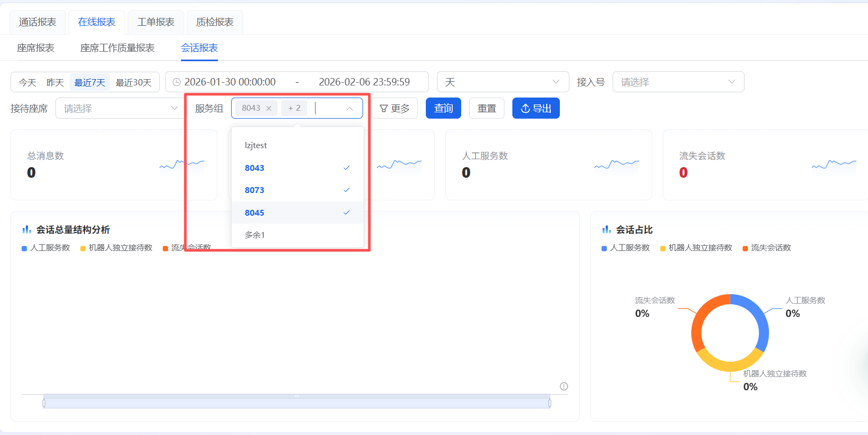868x435 pixels.
Task: Toggle 人工服务数 legend in 会话总量结构分析
Action: [x=46, y=248]
